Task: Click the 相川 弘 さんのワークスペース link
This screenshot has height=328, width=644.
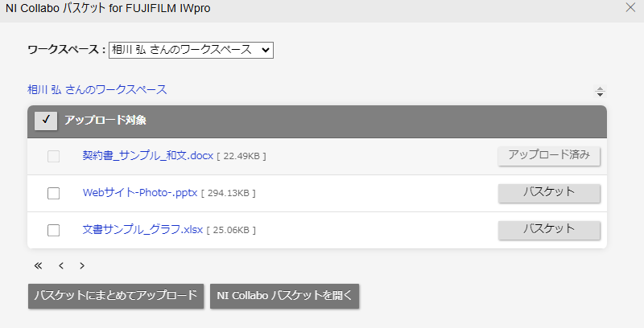Action: point(97,89)
